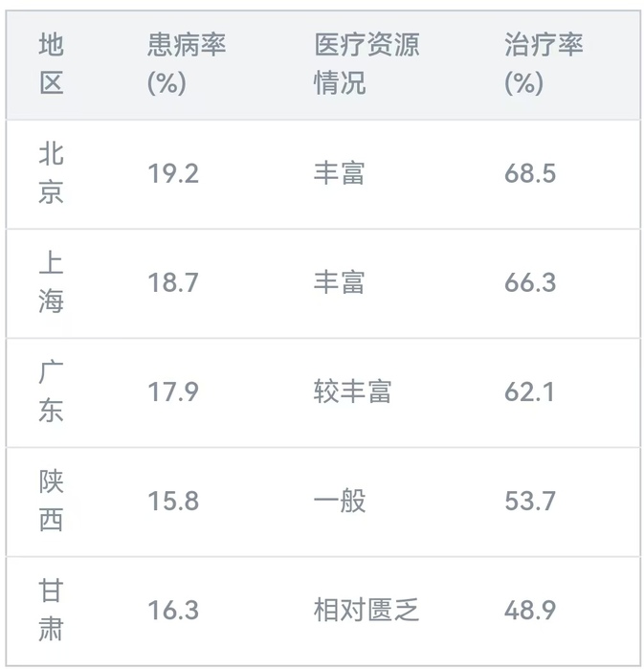
Task: Select the 丰富 cell in 北京 row
Action: (x=339, y=173)
